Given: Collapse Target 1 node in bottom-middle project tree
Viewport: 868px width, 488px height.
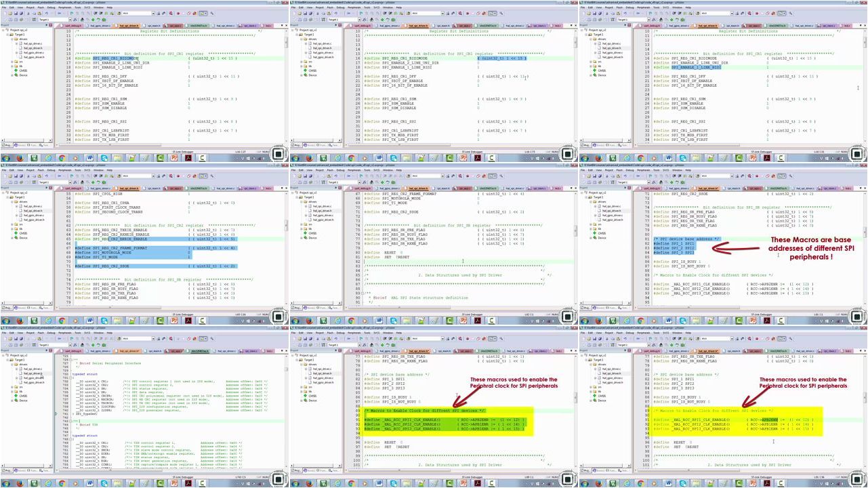Looking at the screenshot, I should [297, 360].
